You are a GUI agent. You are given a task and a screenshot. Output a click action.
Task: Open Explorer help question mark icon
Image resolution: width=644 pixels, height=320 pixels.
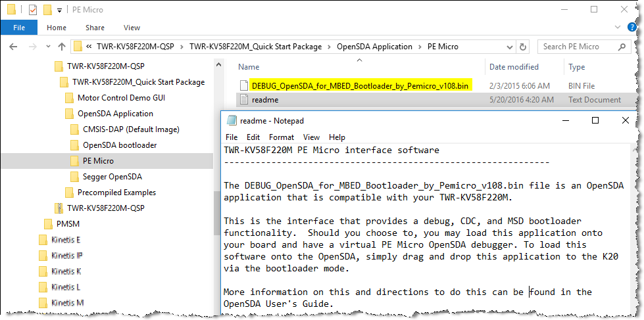(x=633, y=27)
